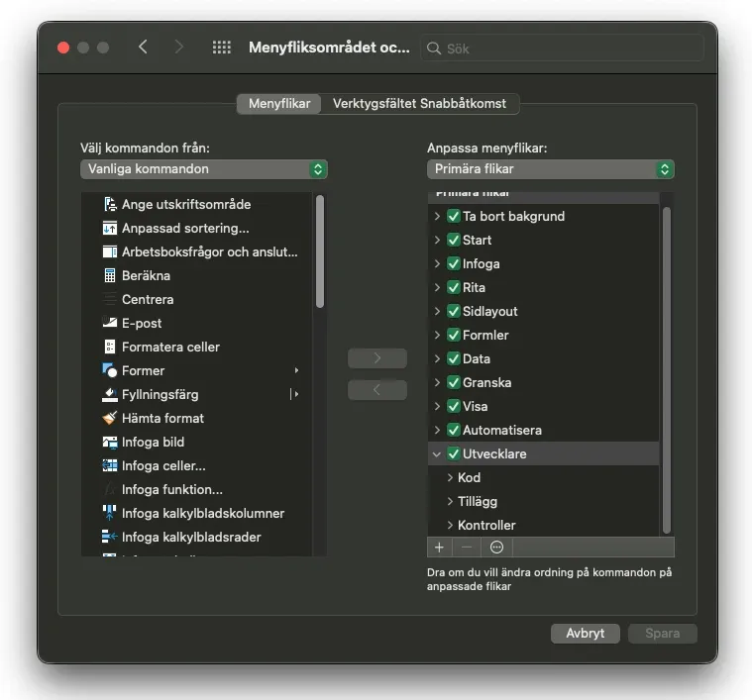The image size is (752, 700).
Task: Select the Fyllningsfärg paint bucket icon
Action: pyautogui.click(x=110, y=394)
